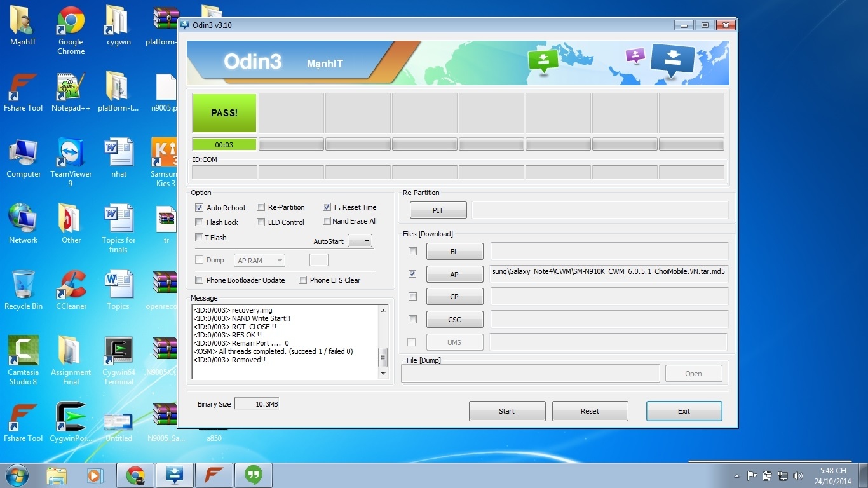Open the nhat Word document icon
The image size is (868, 488).
click(119, 158)
